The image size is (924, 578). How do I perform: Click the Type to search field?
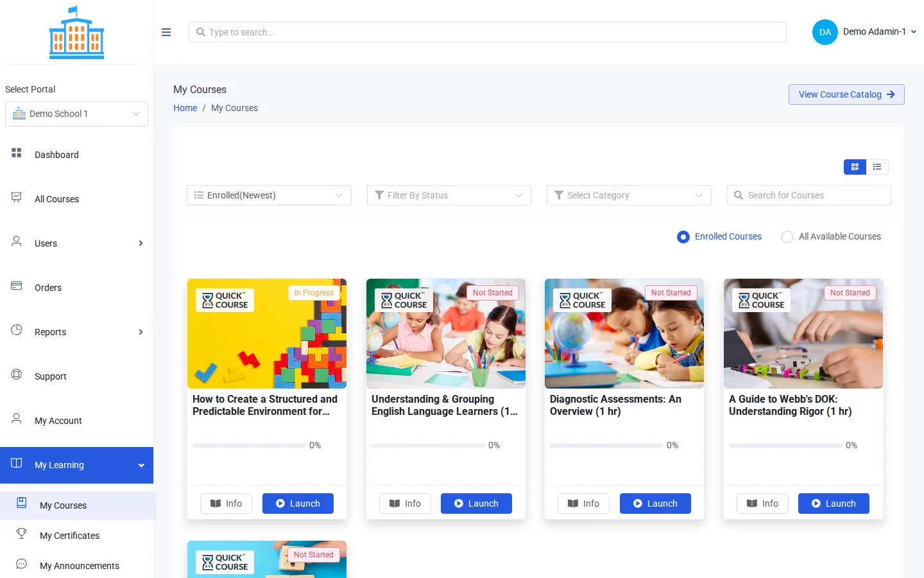coord(488,32)
